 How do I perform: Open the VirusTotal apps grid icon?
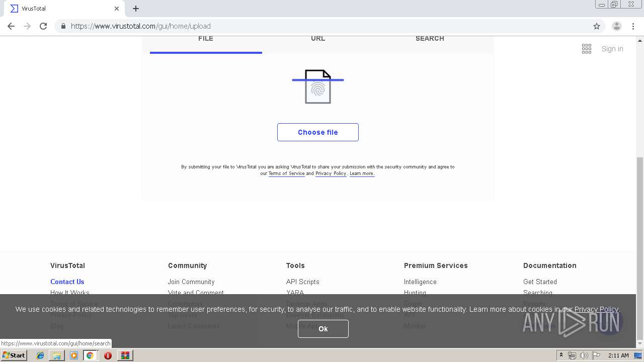coord(587,49)
